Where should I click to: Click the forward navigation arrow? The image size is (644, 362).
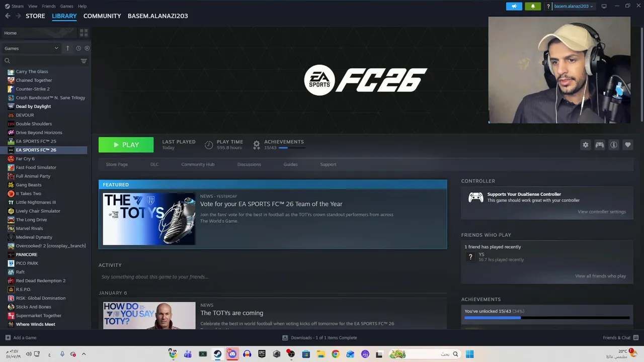(18, 16)
